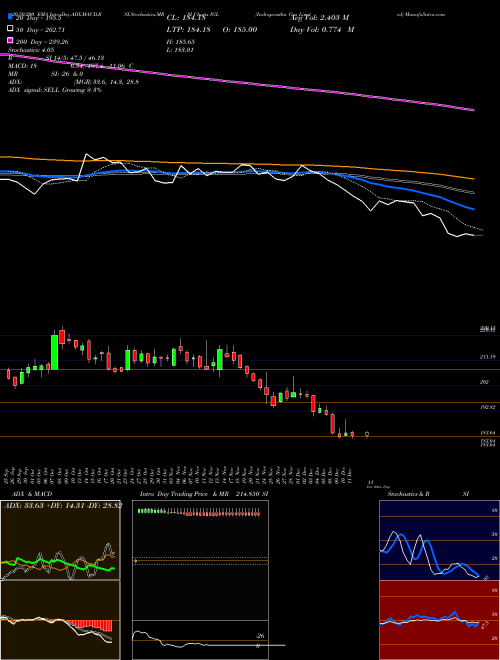The width and height of the screenshot is (500, 660).
Task: Click the 'Intra Day Trading Price & MR' title
Action: pyautogui.click(x=184, y=494)
